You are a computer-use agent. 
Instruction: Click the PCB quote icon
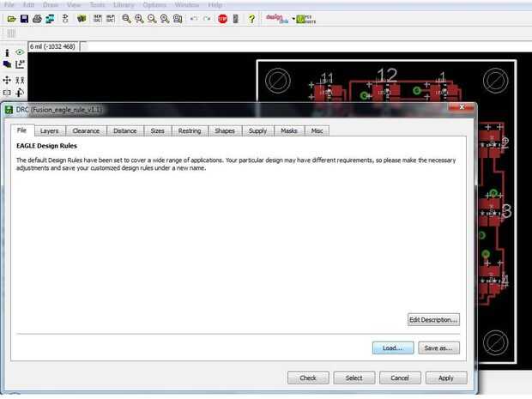305,20
